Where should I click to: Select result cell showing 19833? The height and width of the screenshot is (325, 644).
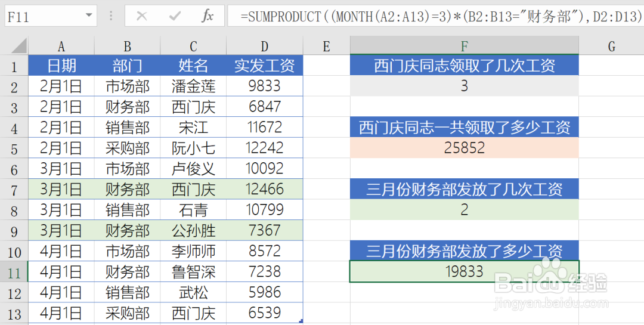point(465,271)
